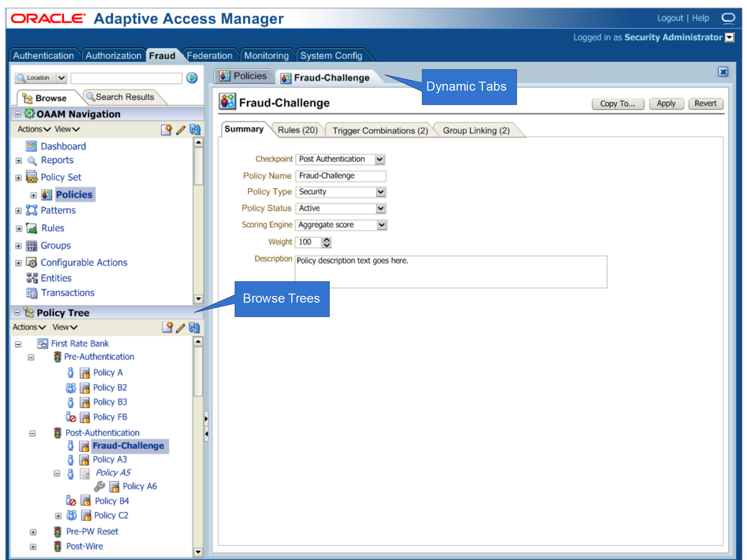
Task: Click the Pre-Authentication traffic light icon
Action: [x=58, y=357]
